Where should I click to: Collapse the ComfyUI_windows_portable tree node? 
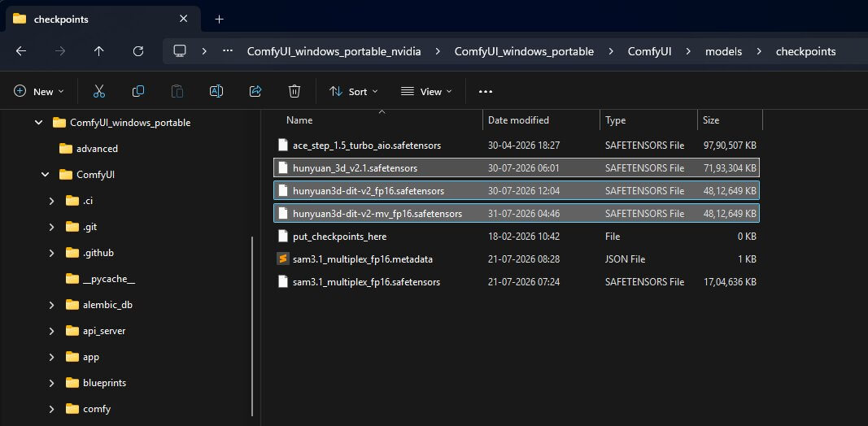[x=39, y=122]
